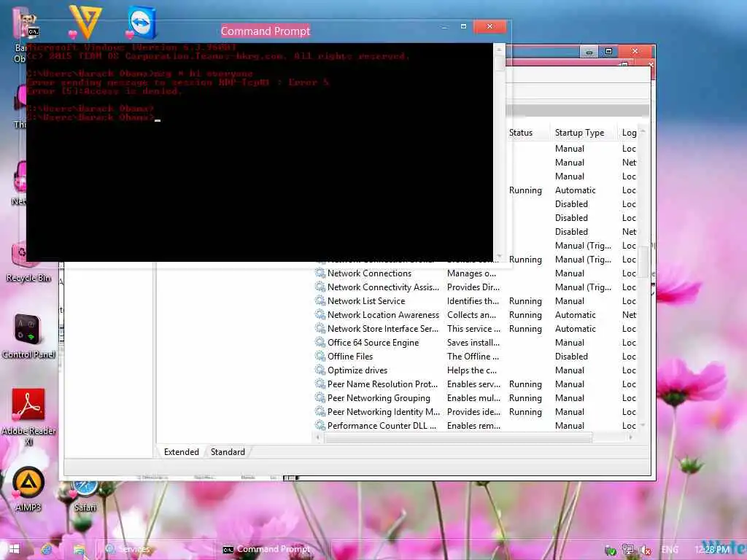Click the gear icon beside Network List Service
Viewport: 747px width, 560px height.
coord(320,301)
